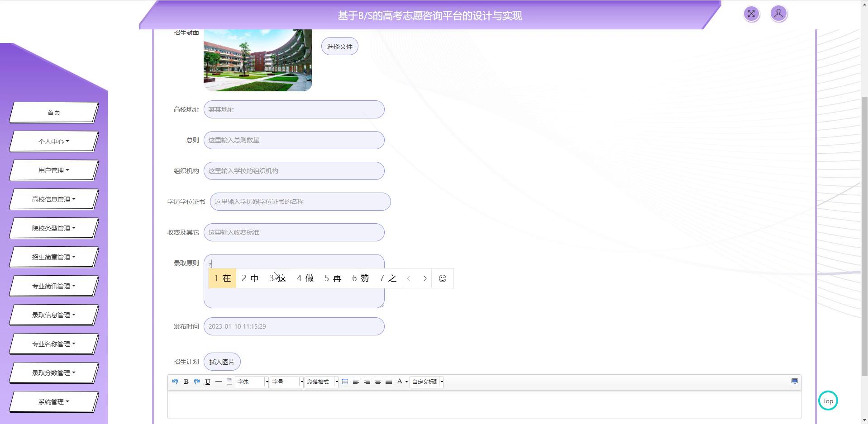Expand the 专业简讯管理 sidebar menu
The height and width of the screenshot is (424, 868).
pyautogui.click(x=54, y=286)
